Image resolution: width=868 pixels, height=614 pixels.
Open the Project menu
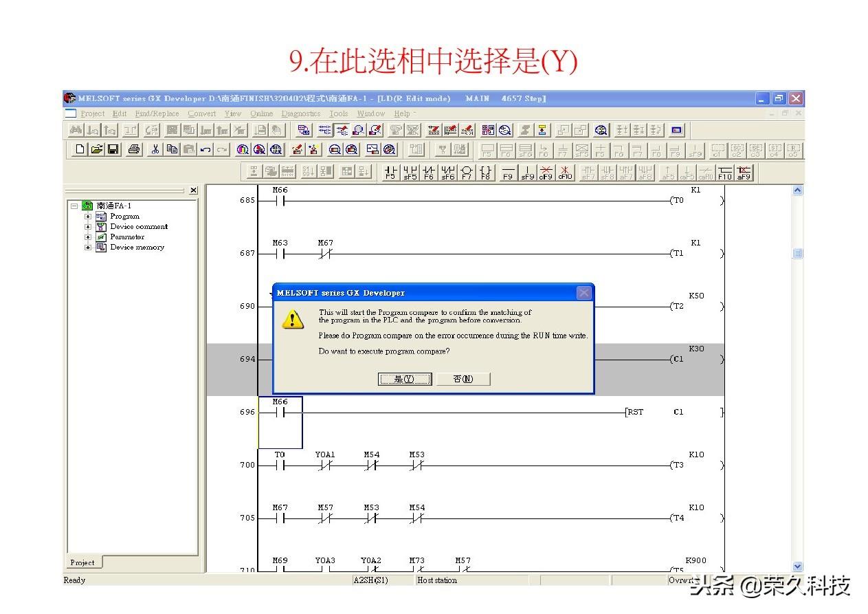[x=93, y=114]
